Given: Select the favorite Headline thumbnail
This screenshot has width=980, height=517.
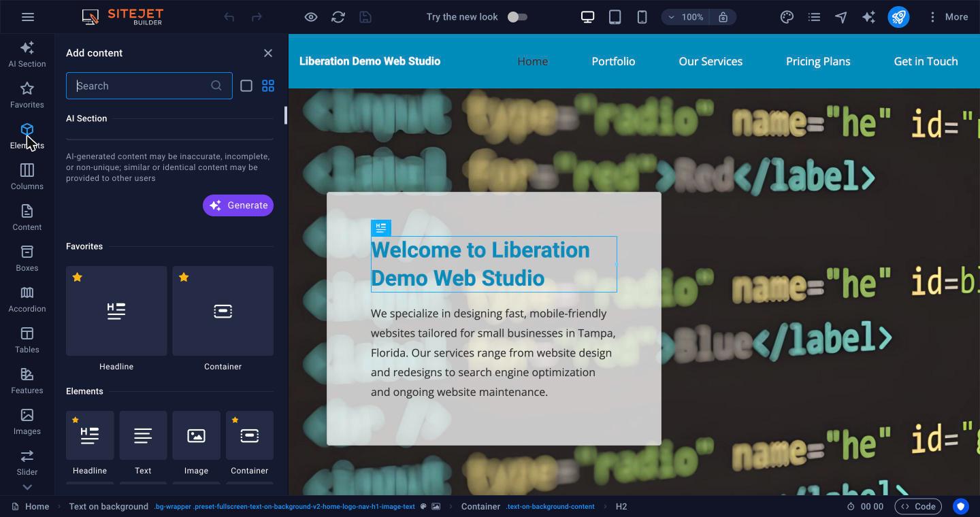Looking at the screenshot, I should pyautogui.click(x=116, y=311).
